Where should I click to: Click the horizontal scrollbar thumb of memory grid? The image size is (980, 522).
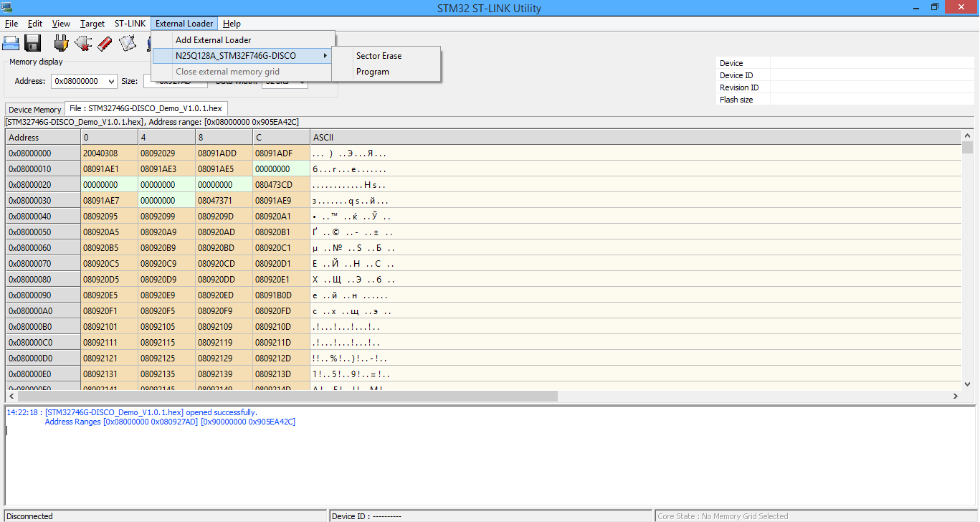[287, 396]
